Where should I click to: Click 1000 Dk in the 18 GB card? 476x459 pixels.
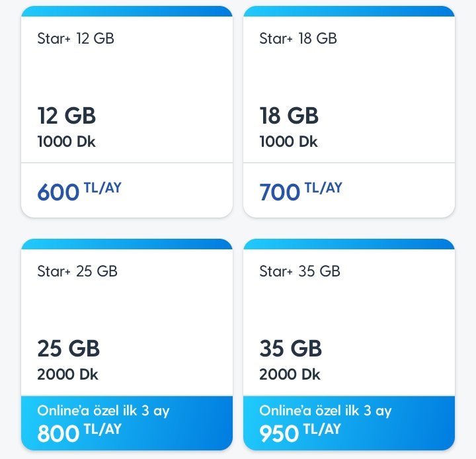288,142
